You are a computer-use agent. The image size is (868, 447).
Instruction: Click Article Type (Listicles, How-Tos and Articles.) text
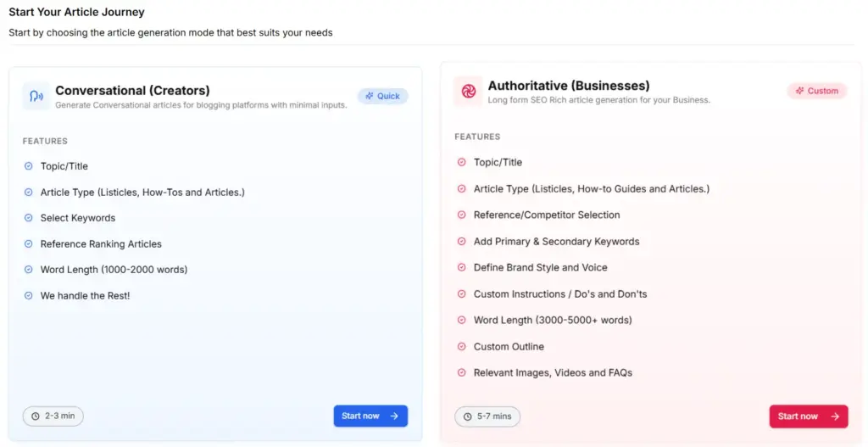(x=142, y=193)
